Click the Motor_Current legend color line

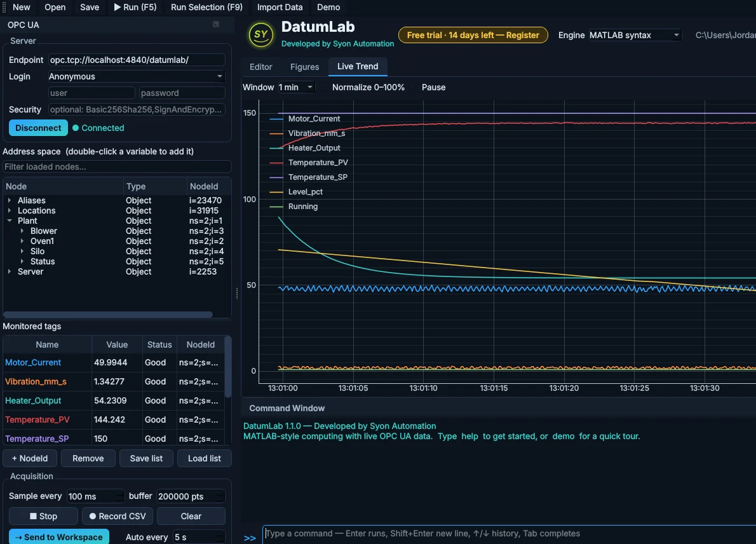[276, 119]
